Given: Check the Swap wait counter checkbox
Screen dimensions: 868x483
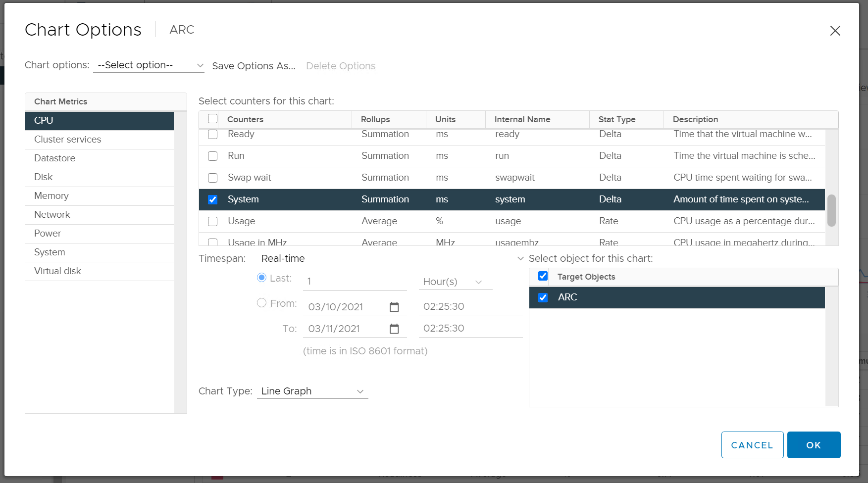Looking at the screenshot, I should 213,178.
